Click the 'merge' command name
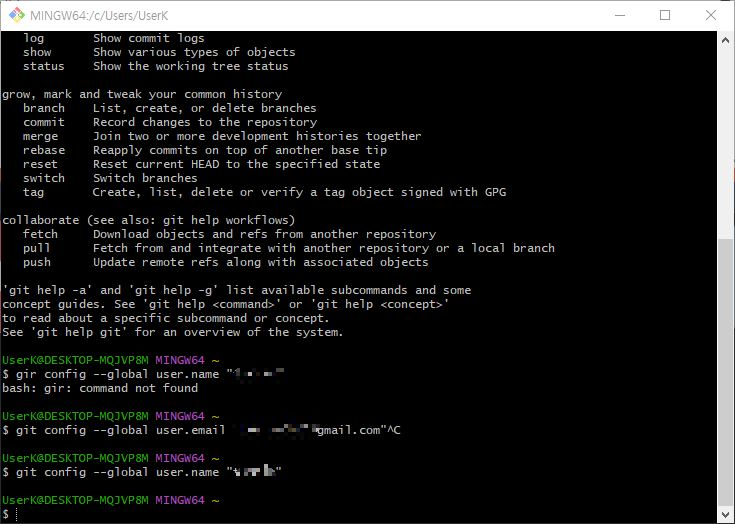The image size is (735, 524). pos(40,136)
